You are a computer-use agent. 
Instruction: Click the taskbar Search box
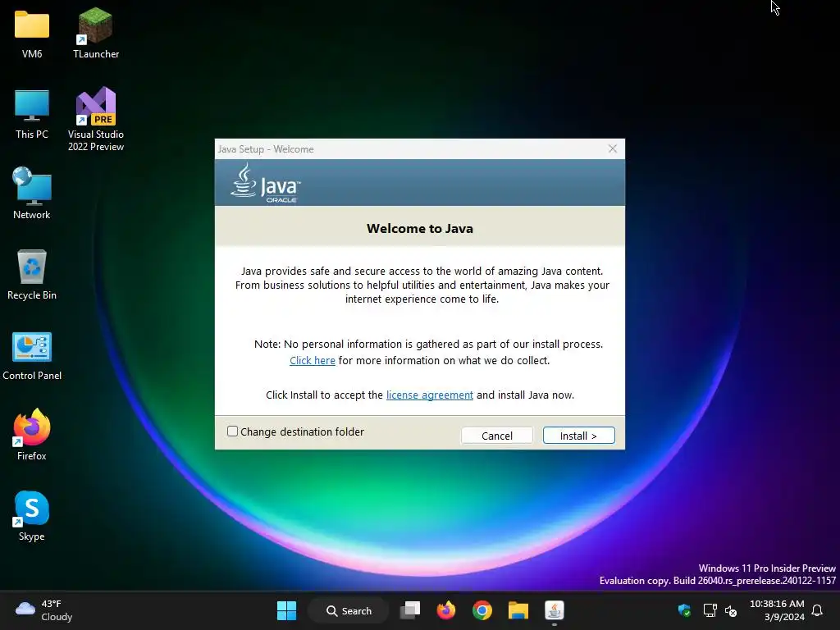(x=349, y=610)
